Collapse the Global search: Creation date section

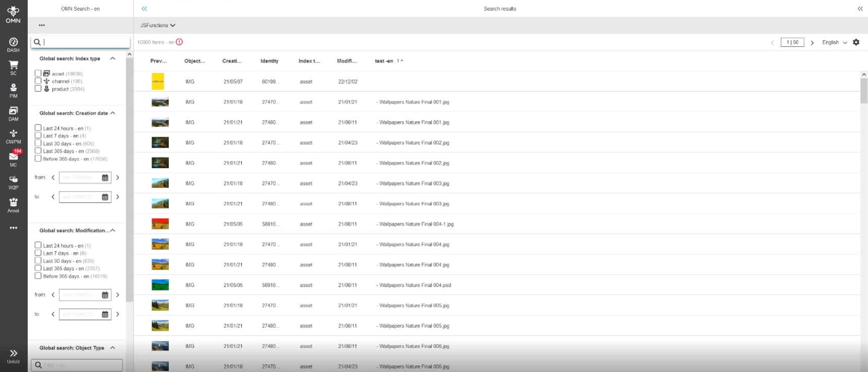(113, 113)
